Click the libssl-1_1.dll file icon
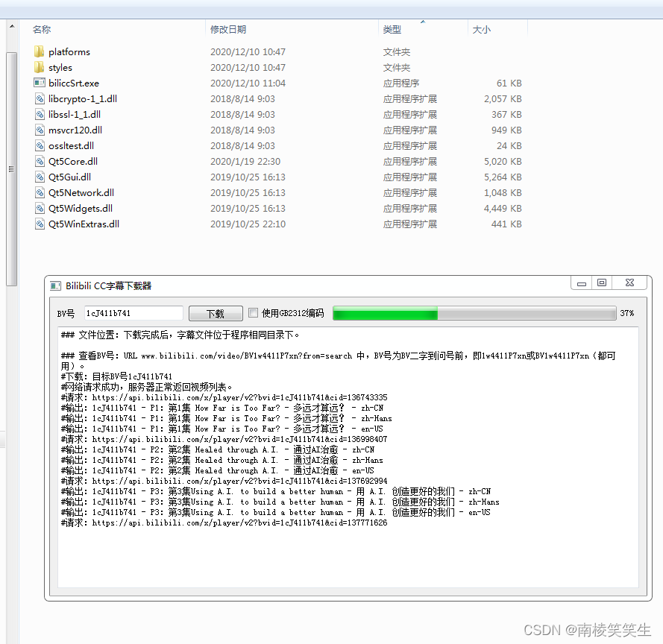663x644 pixels. click(x=40, y=114)
